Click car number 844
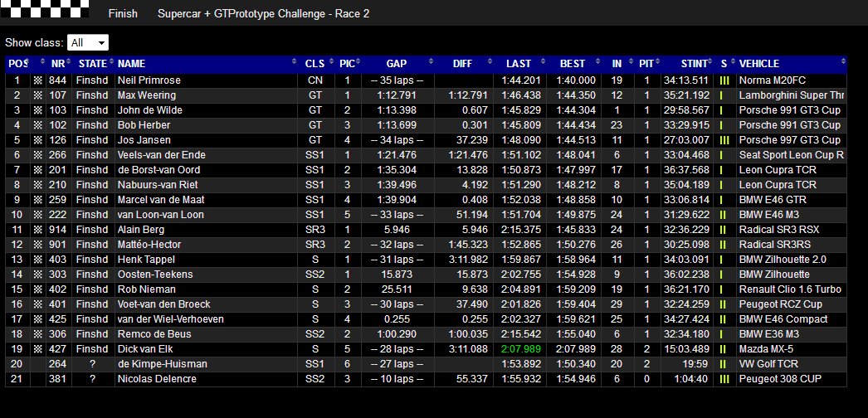This screenshot has width=868, height=418. click(x=57, y=80)
